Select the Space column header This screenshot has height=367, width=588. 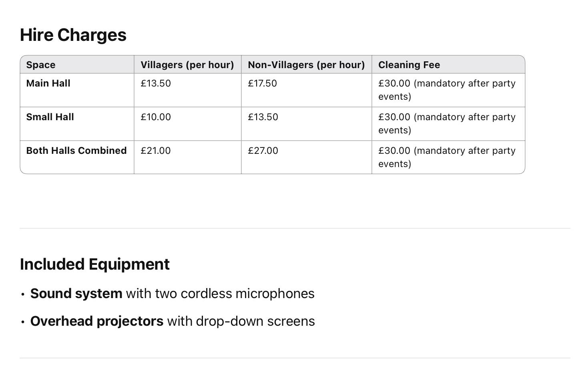pos(77,65)
